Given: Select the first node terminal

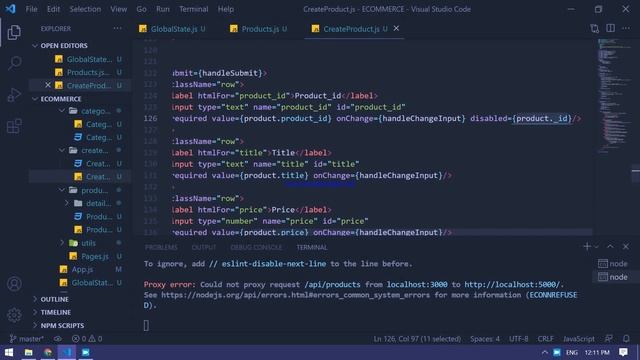Looking at the screenshot, I should [x=613, y=264].
